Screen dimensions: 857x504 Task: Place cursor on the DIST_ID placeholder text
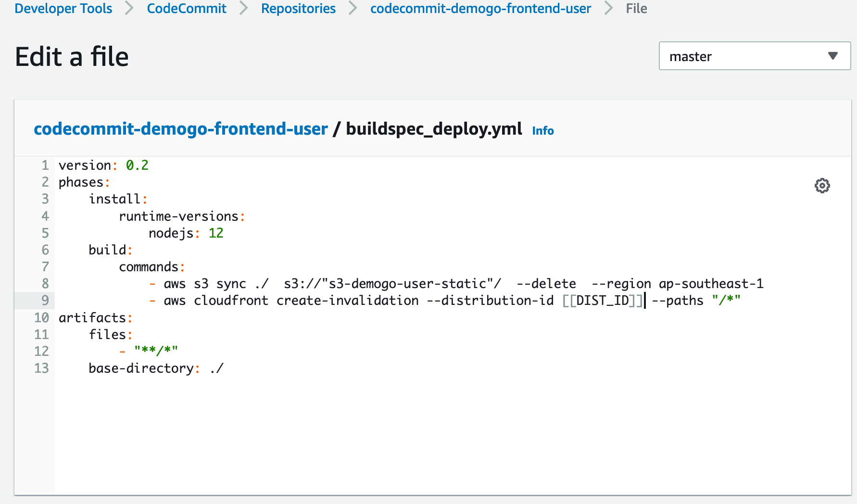click(603, 301)
